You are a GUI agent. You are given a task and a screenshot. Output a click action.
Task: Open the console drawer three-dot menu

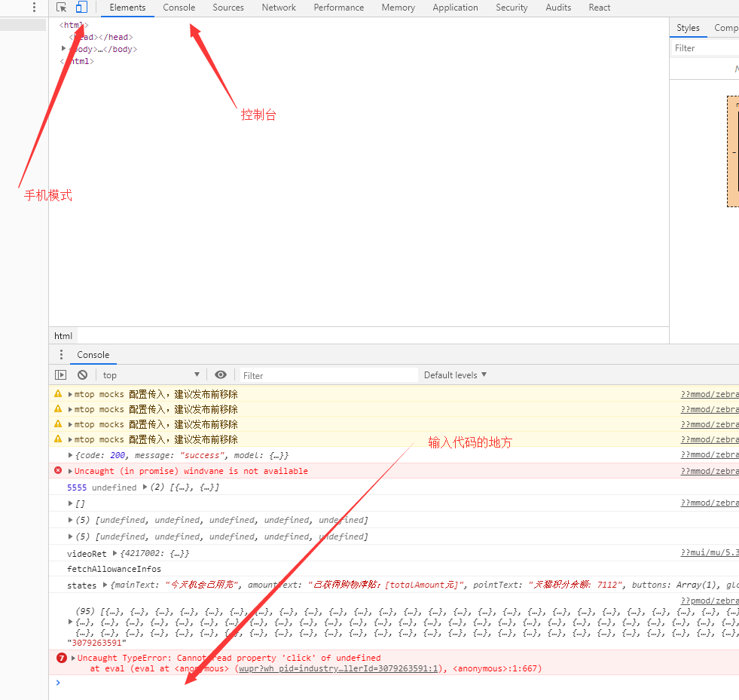tap(61, 355)
